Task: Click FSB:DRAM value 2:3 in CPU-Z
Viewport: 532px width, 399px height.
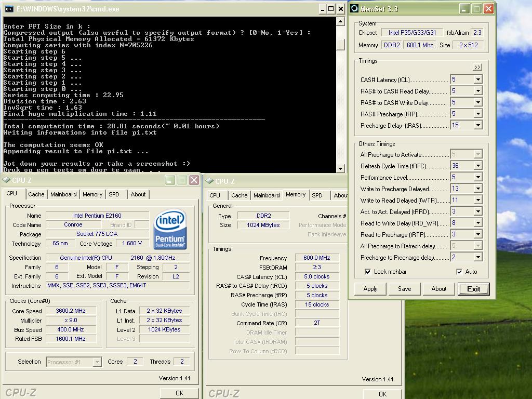Action: (x=317, y=268)
